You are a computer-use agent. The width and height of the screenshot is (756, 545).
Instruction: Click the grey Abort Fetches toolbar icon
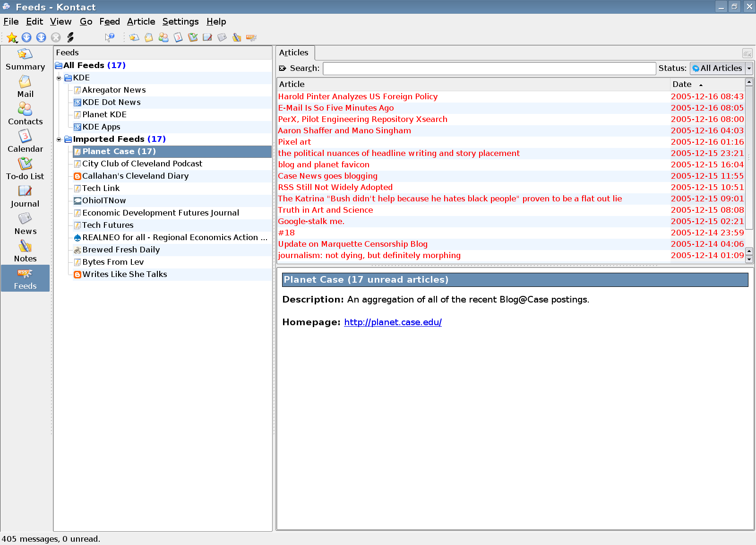click(56, 37)
